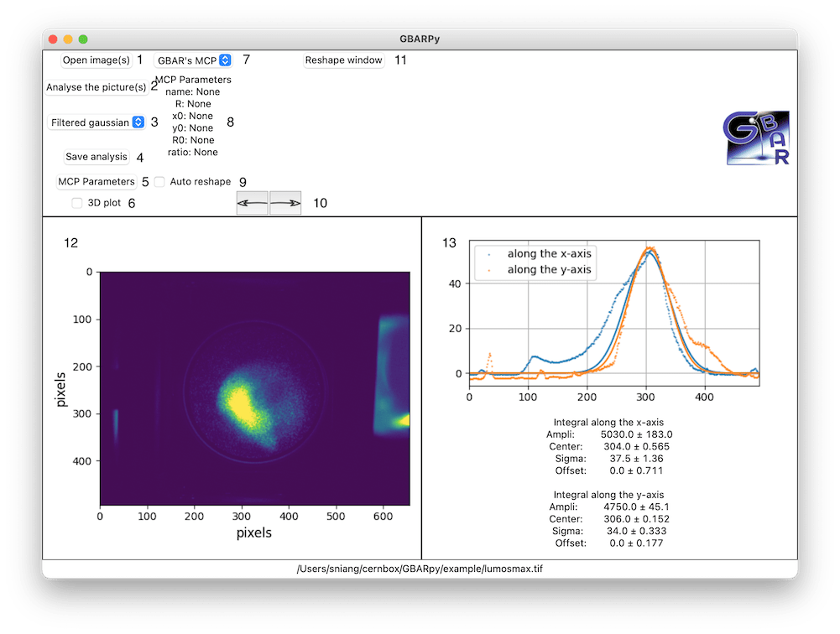Click the y-axis Center value 306.0 ± 0.152
The width and height of the screenshot is (840, 634).
click(636, 519)
